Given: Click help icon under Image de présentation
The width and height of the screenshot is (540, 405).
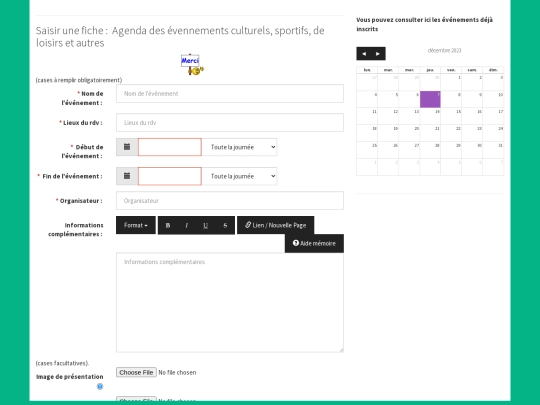Looking at the screenshot, I should tap(100, 386).
